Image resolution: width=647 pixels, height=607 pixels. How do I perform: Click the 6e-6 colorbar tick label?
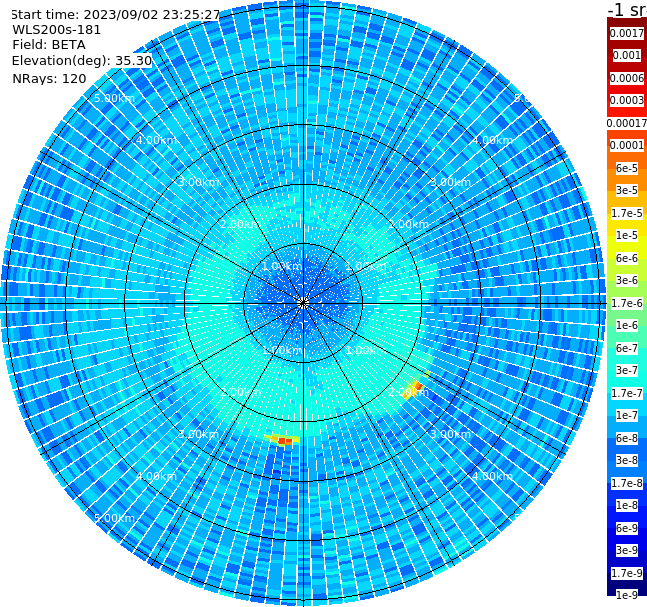coord(626,258)
